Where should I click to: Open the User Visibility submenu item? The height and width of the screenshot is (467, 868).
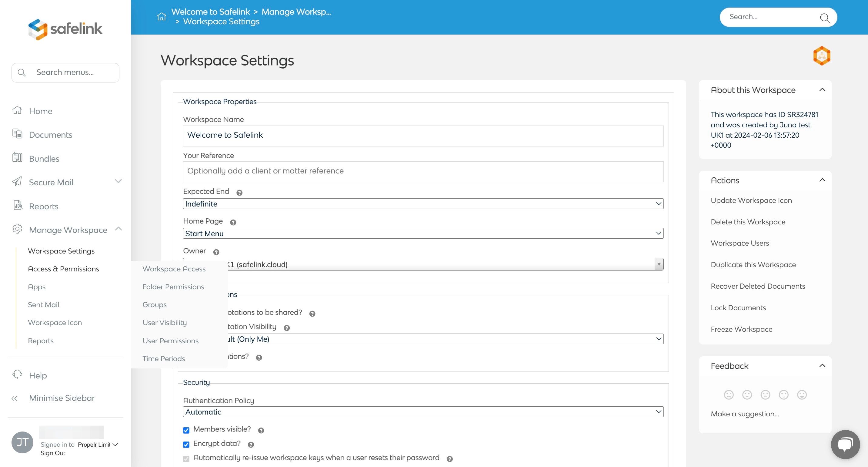tap(165, 322)
